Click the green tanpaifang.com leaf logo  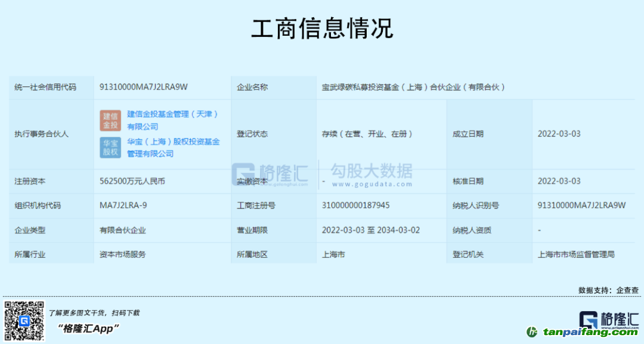[x=532, y=332]
